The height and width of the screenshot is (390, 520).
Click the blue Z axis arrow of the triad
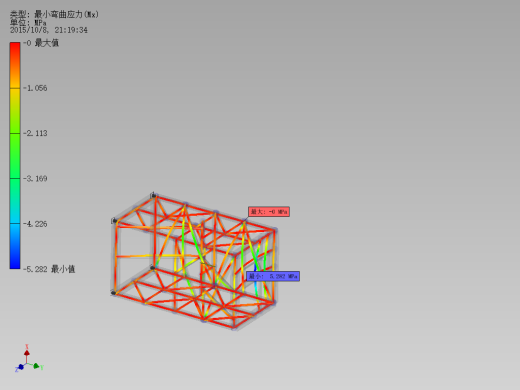tap(20, 367)
